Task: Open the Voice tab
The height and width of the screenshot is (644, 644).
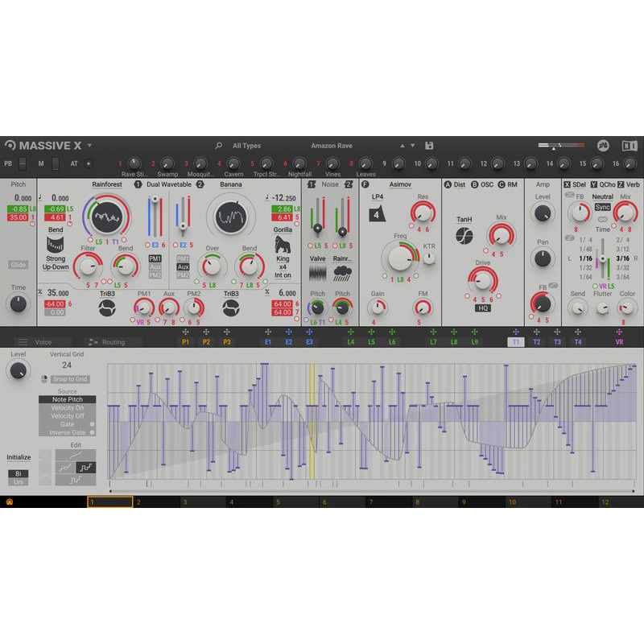Action: [x=43, y=342]
